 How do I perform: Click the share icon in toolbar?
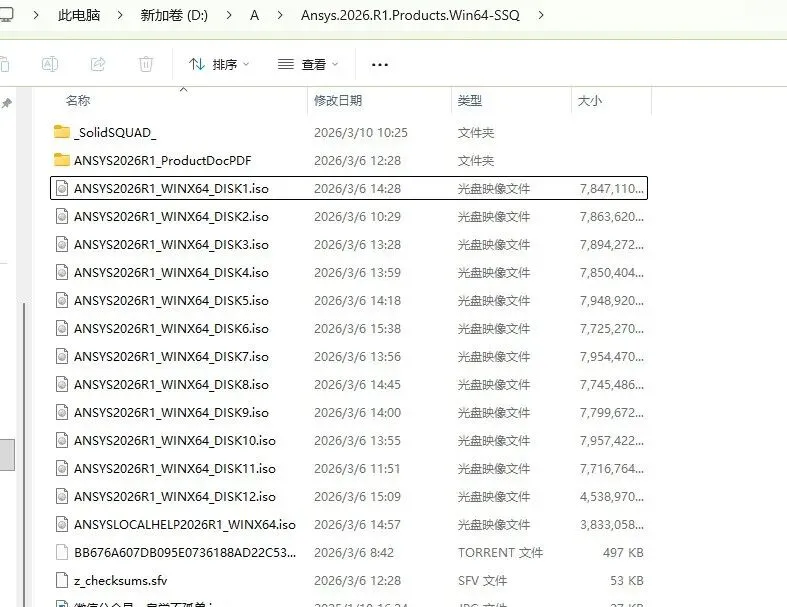click(98, 64)
